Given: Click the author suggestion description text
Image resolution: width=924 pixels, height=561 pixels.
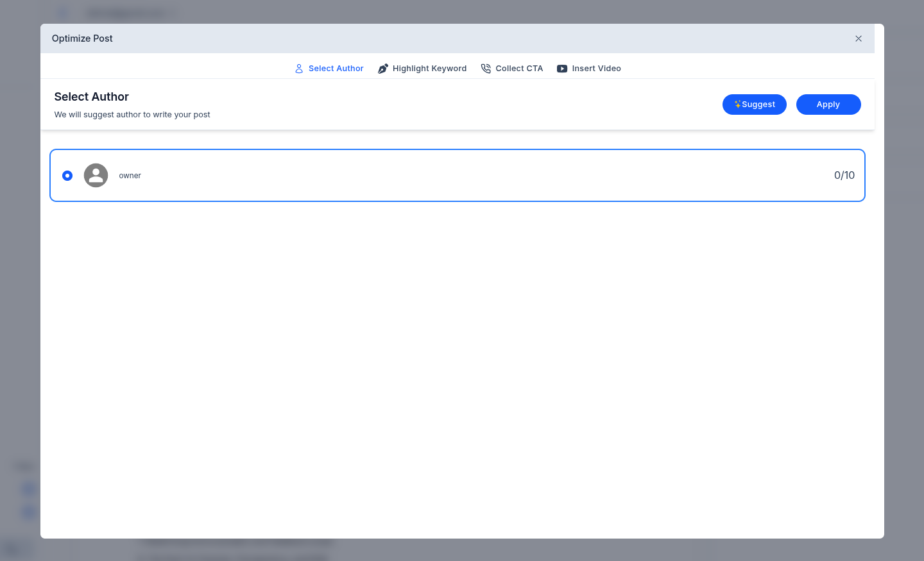Looking at the screenshot, I should pos(132,115).
